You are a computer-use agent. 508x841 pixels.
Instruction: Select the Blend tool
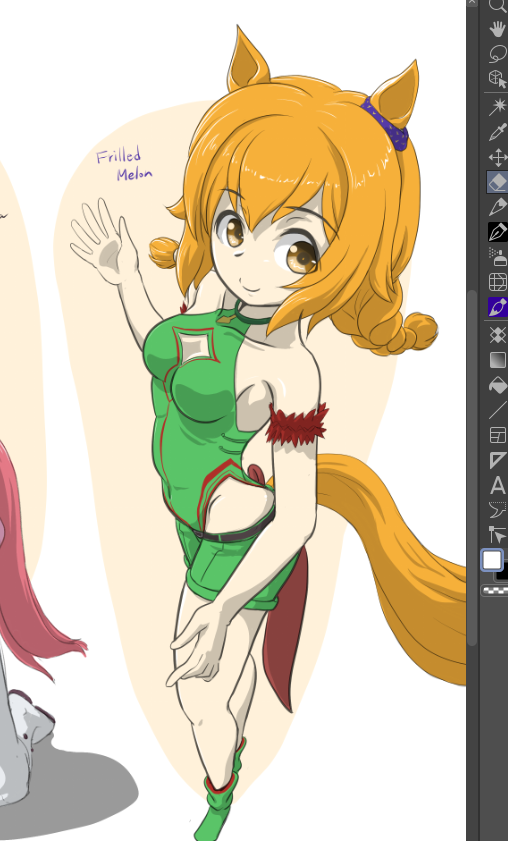[498, 335]
